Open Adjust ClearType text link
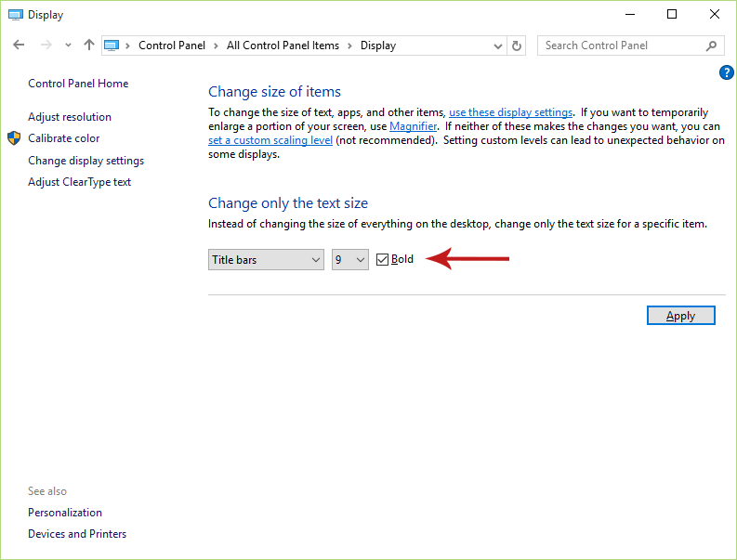Image resolution: width=737 pixels, height=560 pixels. click(x=80, y=182)
